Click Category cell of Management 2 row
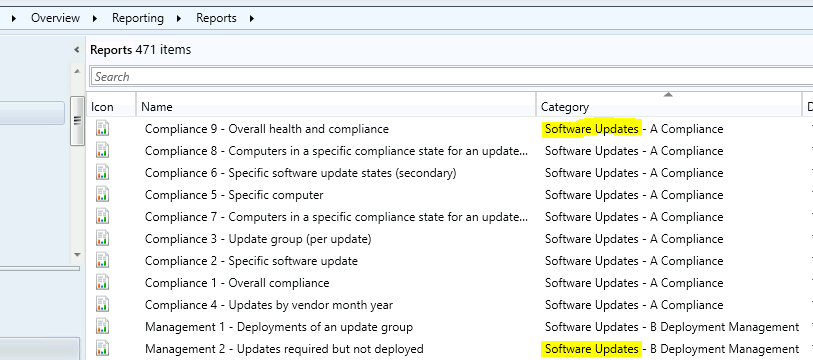This screenshot has height=360, width=813. tap(672, 349)
